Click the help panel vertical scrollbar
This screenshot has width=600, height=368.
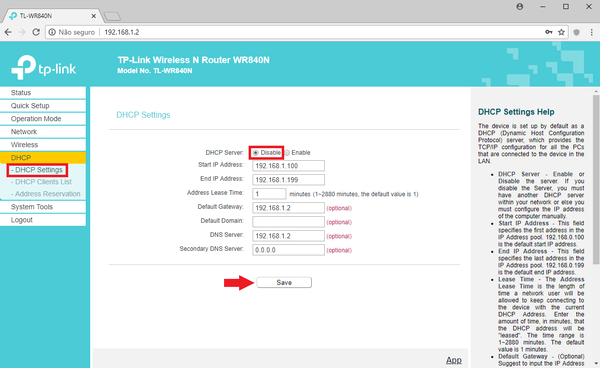coord(596,180)
